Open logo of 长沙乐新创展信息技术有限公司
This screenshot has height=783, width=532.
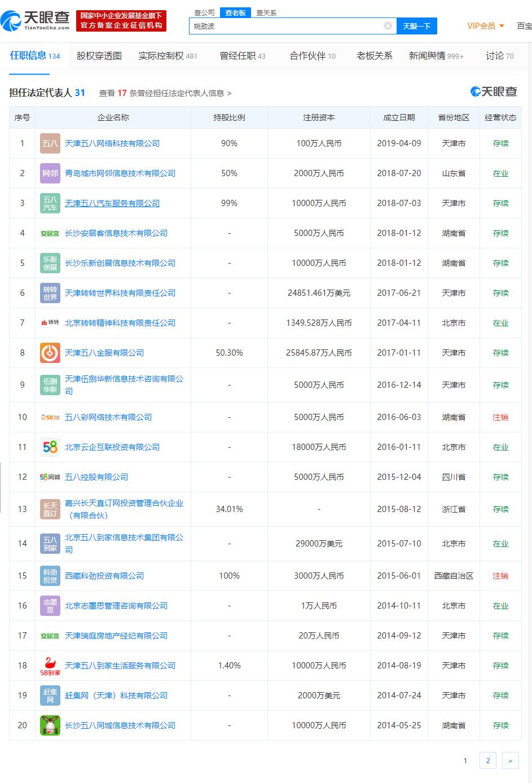50,263
